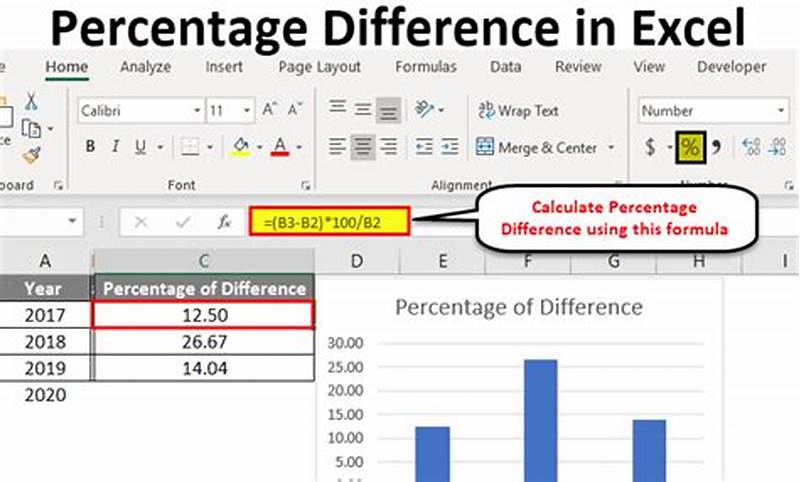Image resolution: width=800 pixels, height=482 pixels.
Task: Click the dollar Accounting format icon
Action: click(x=651, y=147)
